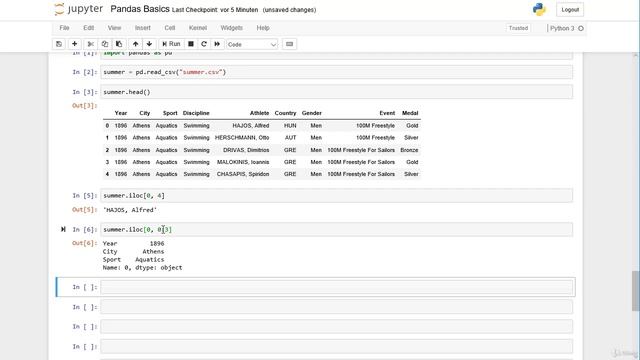The height and width of the screenshot is (360, 640).
Task: Run the current cell button
Action: click(x=171, y=44)
